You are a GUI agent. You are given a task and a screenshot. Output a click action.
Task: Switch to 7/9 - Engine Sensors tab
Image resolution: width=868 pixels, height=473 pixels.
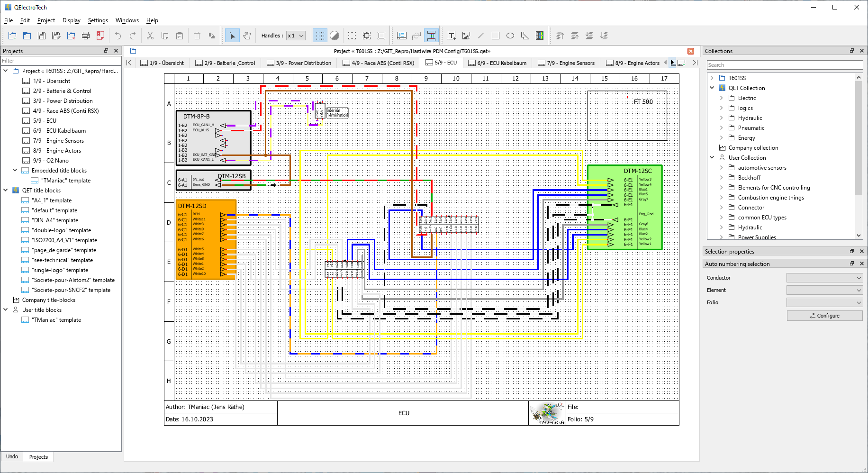(566, 63)
